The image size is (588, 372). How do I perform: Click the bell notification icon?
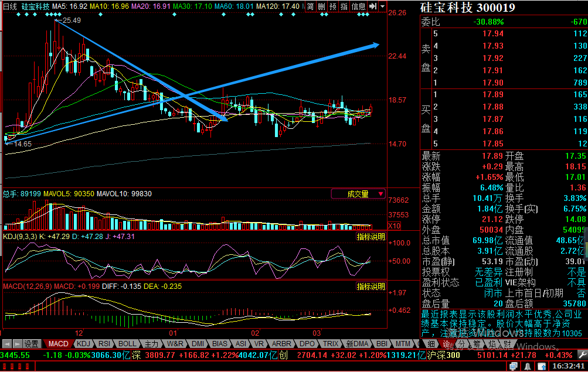tap(528, 366)
